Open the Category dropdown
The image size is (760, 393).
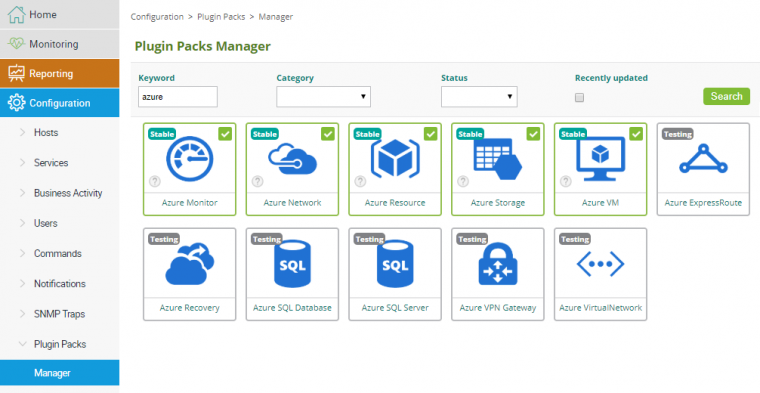(x=323, y=96)
